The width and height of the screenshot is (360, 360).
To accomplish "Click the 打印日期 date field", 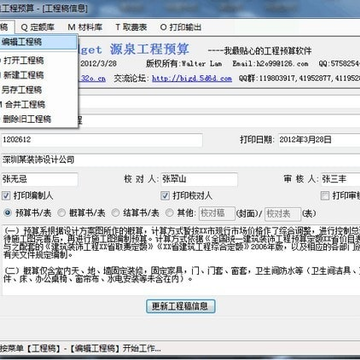I will click(318, 140).
